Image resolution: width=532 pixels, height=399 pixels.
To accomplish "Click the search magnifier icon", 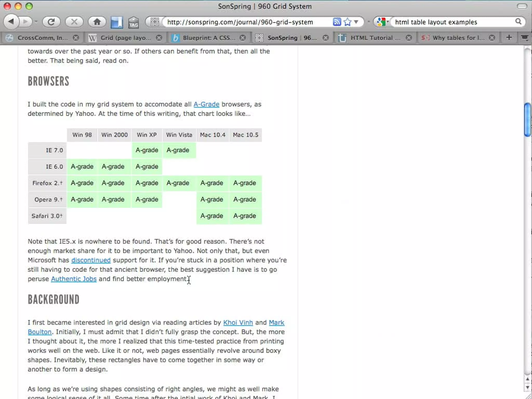I will pos(518,22).
